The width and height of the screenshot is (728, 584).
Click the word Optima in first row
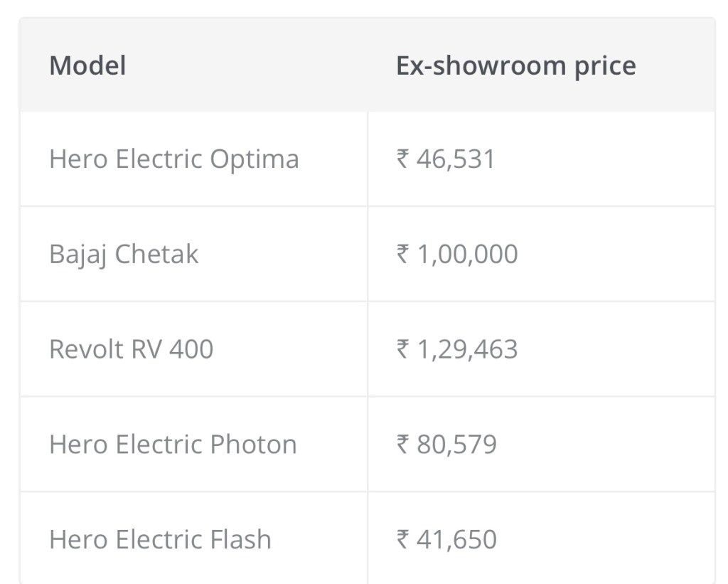[x=254, y=159]
